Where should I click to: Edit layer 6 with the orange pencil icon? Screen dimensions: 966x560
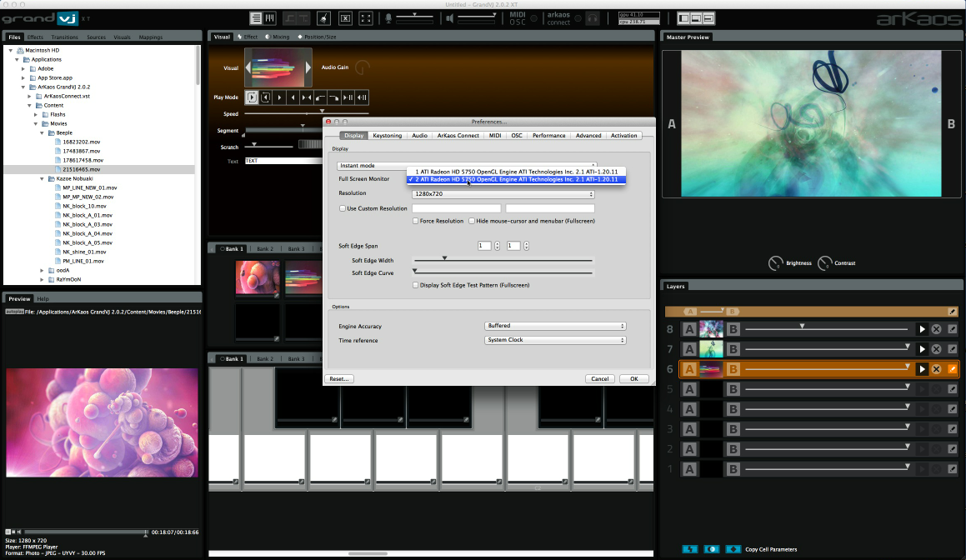pos(953,369)
